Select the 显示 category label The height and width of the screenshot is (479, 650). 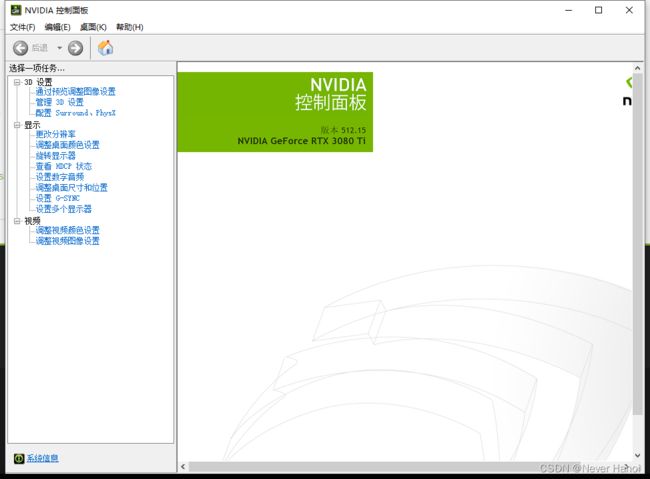(32, 125)
